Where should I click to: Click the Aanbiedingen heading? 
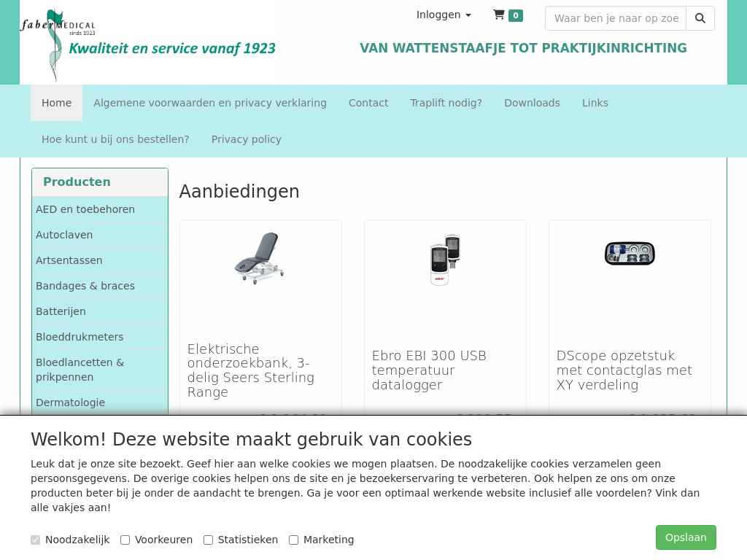(239, 192)
